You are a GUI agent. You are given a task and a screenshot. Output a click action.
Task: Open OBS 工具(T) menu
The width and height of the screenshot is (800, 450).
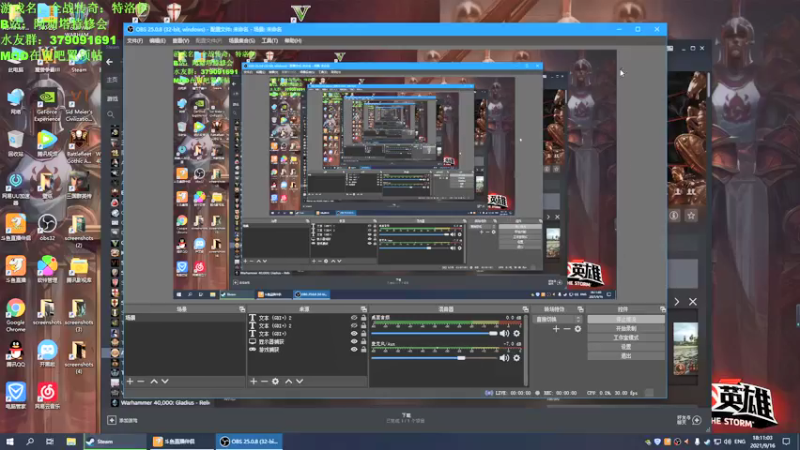[269, 40]
